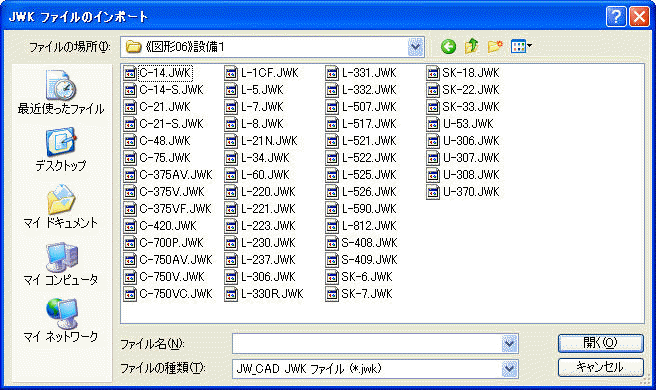Select file name C-375V.JWK

172,192
